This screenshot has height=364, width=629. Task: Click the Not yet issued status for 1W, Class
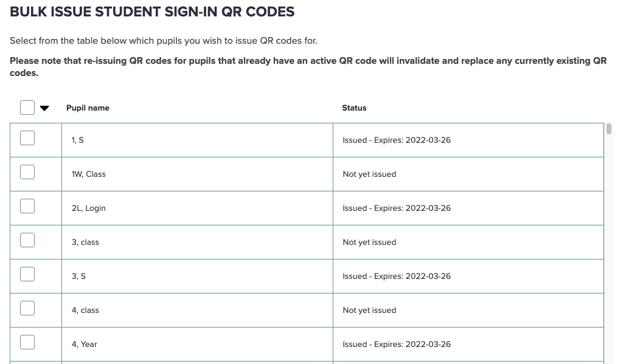[369, 174]
